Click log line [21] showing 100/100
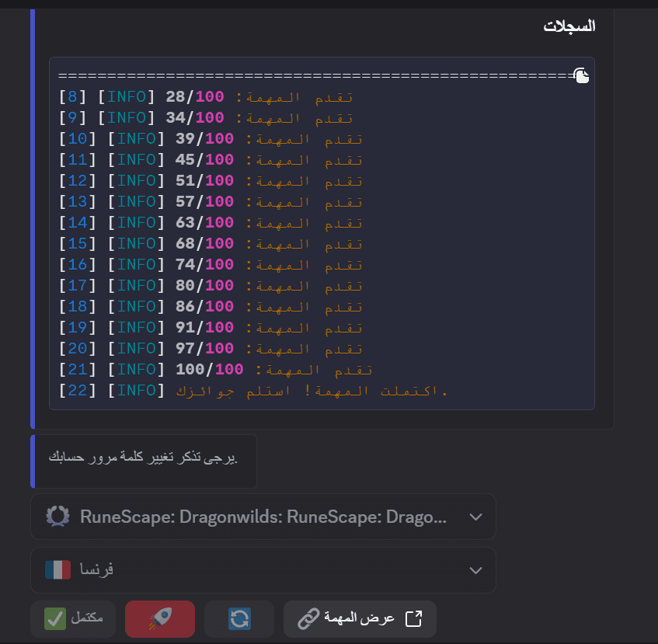Image resolution: width=658 pixels, height=644 pixels. (216, 370)
